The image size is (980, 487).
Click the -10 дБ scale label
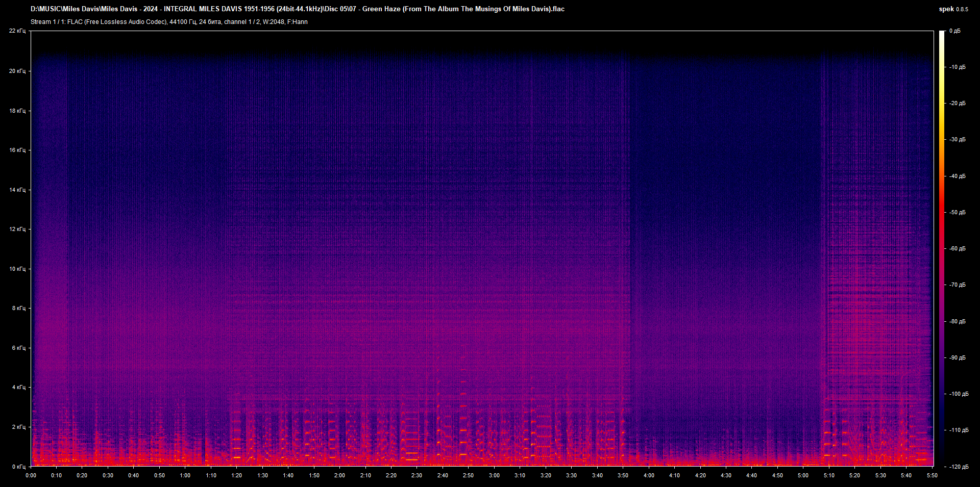957,67
